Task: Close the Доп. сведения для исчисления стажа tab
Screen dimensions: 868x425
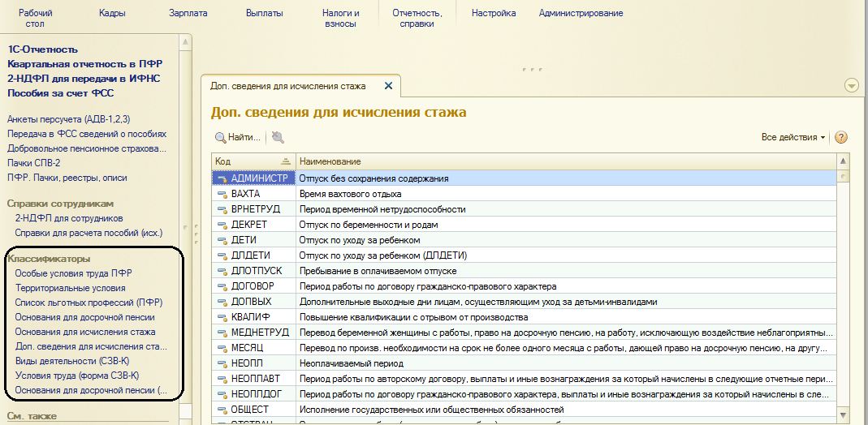Action: 388,86
